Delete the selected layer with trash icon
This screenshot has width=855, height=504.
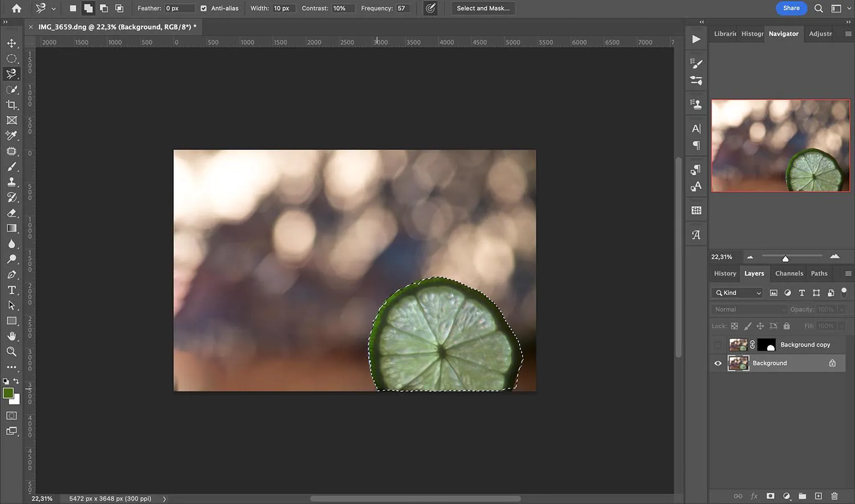(x=834, y=496)
